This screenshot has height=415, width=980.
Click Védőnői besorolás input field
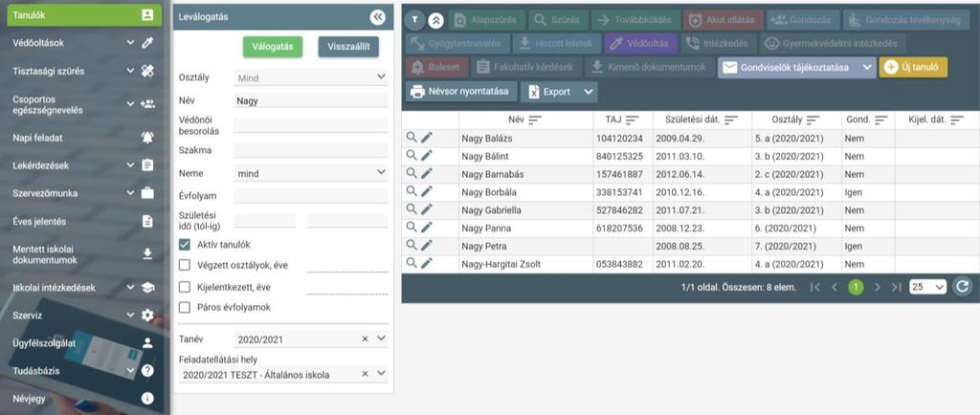(x=311, y=125)
